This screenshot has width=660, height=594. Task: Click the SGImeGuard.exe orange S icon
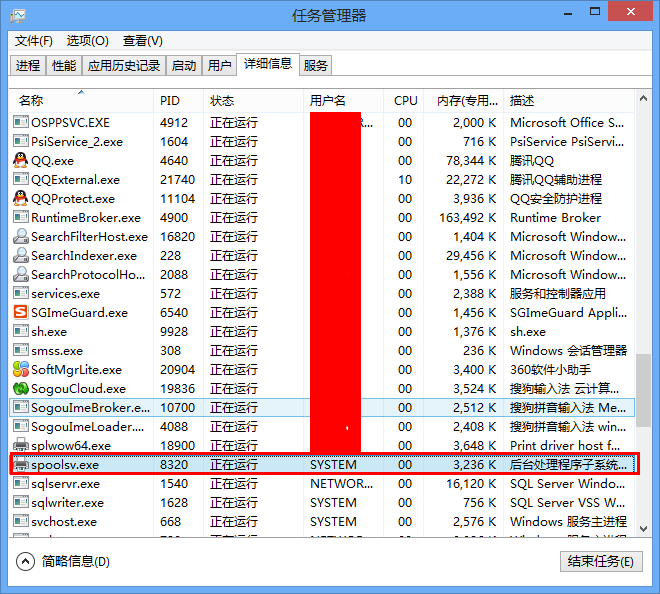20,312
